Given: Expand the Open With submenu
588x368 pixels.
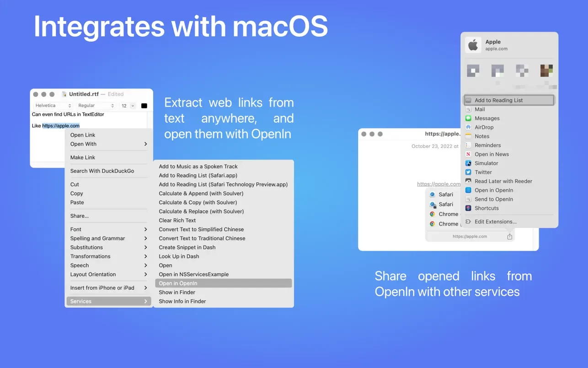Looking at the screenshot, I should 108,144.
